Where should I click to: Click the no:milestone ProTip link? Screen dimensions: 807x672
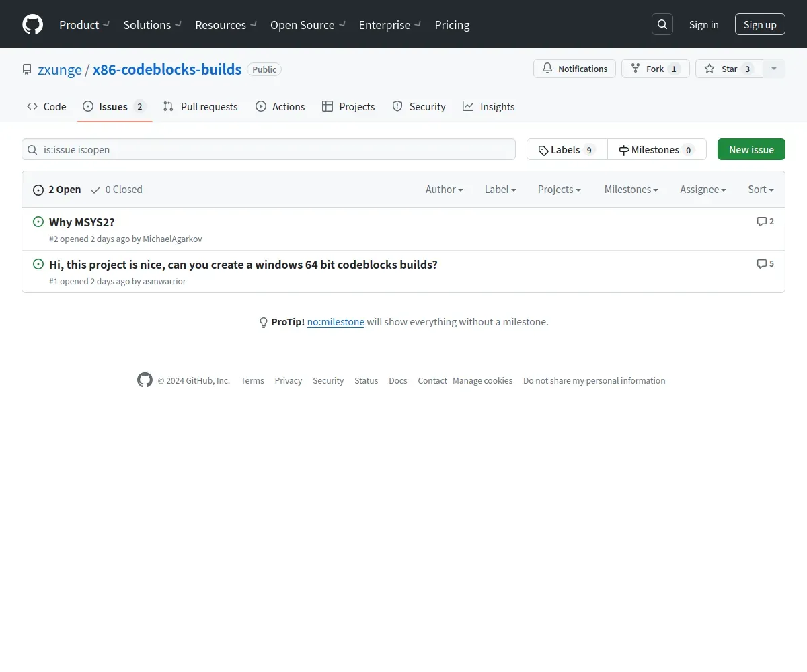(x=336, y=322)
